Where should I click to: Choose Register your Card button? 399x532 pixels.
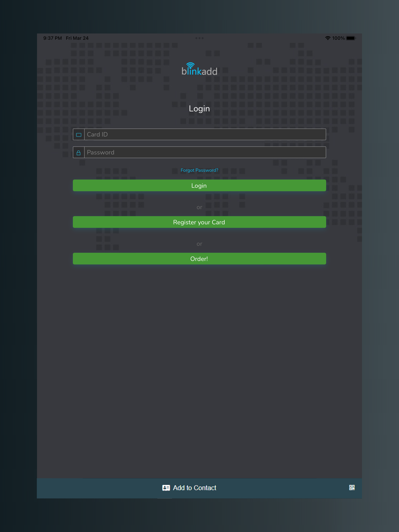point(199,222)
